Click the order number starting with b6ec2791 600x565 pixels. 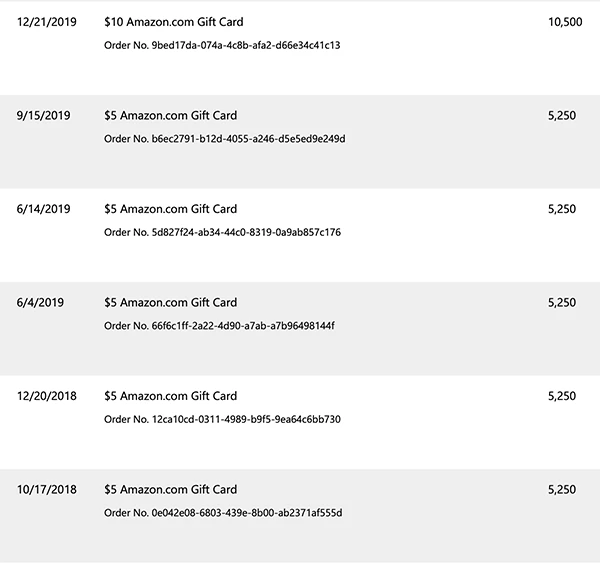pyautogui.click(x=224, y=139)
